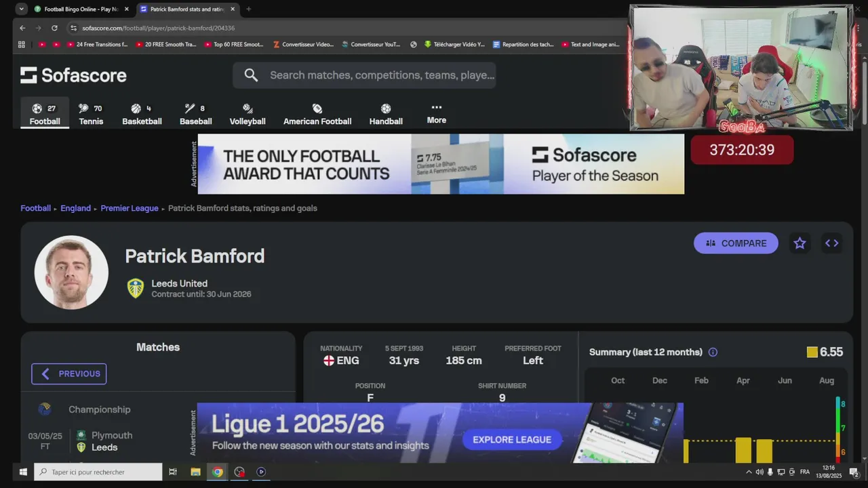Select the Volleyball sport tab
The image size is (868, 488).
click(x=248, y=115)
